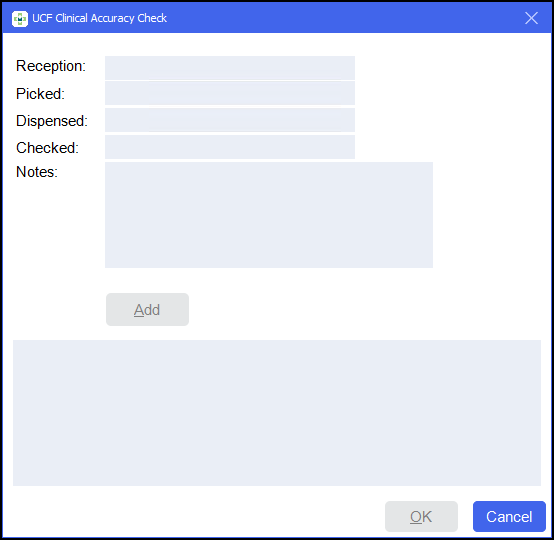
Task: Focus the Picked input field
Action: [x=230, y=93]
